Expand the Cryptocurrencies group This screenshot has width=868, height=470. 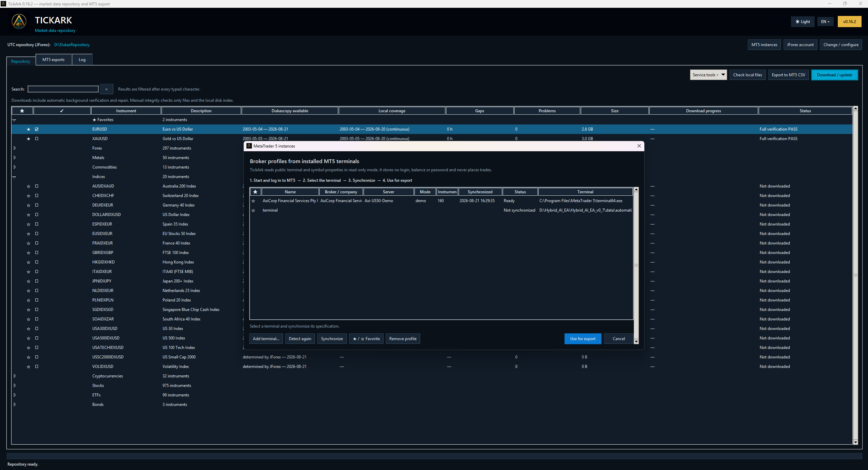[15, 376]
